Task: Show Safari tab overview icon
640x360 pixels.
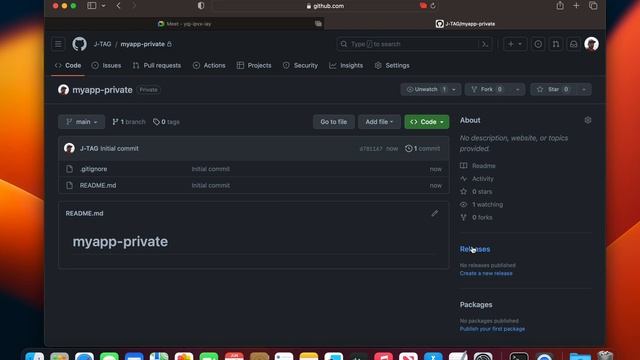Action: (593, 6)
